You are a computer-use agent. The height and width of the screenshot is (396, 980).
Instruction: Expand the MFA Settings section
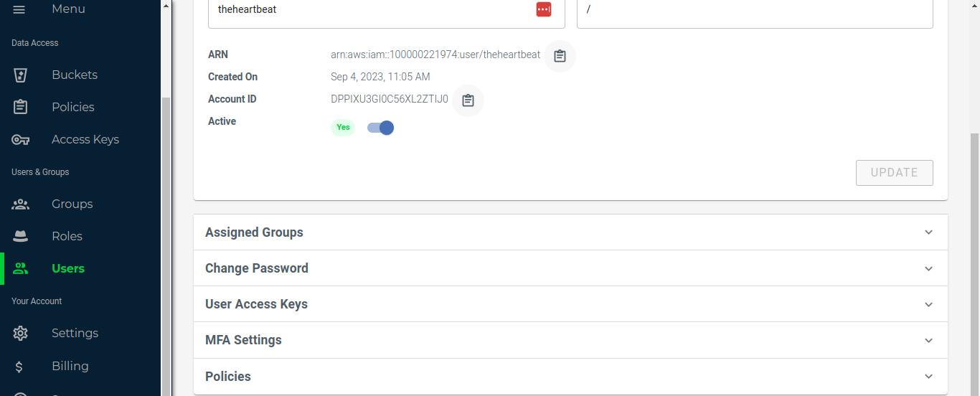(570, 340)
